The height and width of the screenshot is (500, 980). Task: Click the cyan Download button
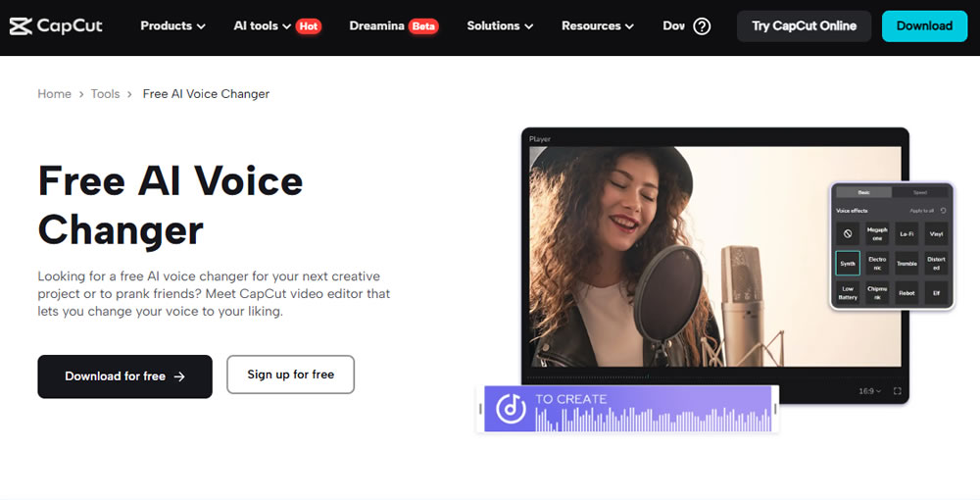(924, 26)
